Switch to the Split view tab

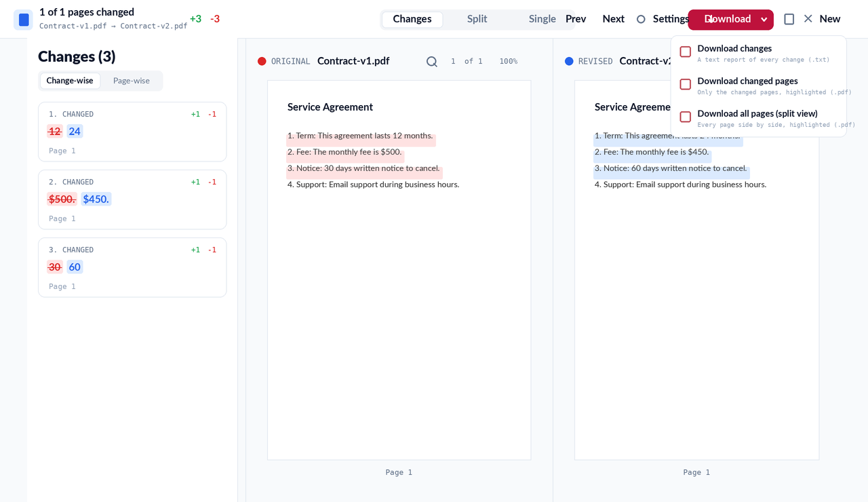pos(477,19)
